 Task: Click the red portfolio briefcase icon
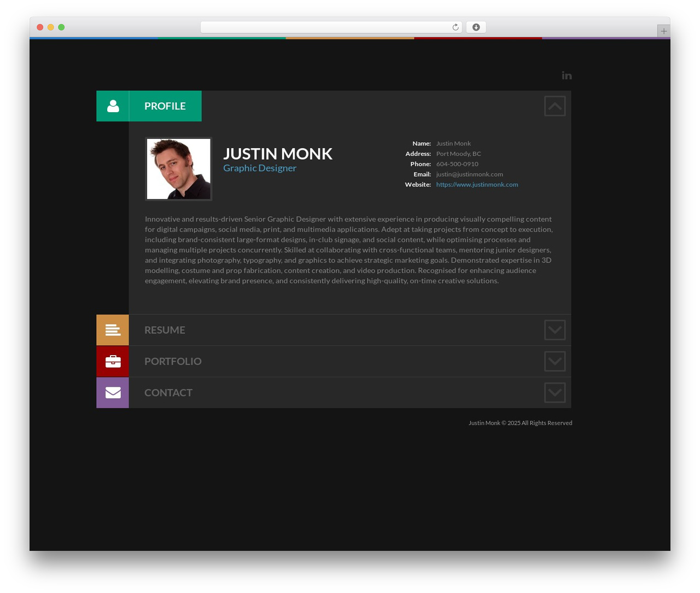113,361
